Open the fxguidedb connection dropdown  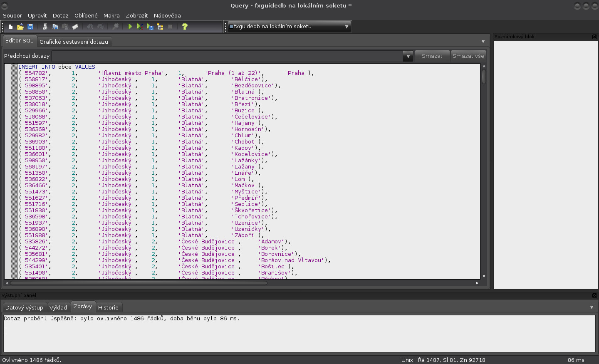click(x=289, y=27)
